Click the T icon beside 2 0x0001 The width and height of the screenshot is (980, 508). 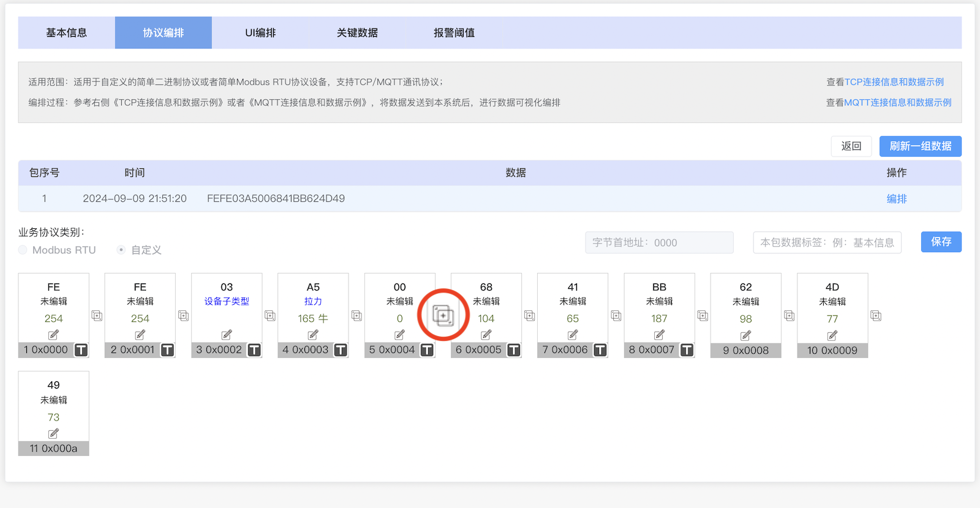pos(167,350)
